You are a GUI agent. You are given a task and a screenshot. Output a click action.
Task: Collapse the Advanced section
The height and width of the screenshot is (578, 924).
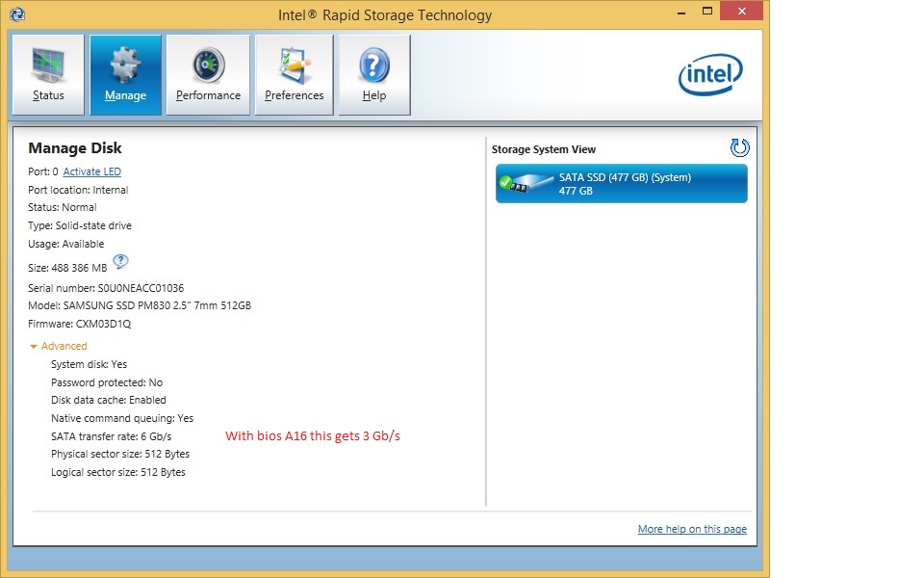tap(59, 346)
